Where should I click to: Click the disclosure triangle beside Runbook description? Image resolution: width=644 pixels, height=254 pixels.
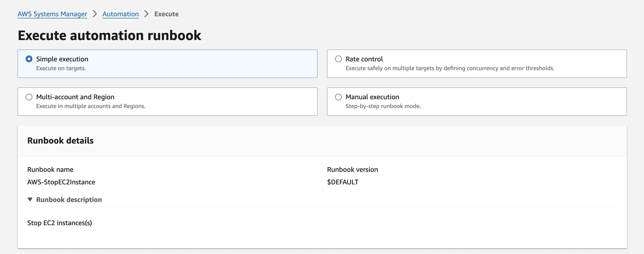[30, 199]
